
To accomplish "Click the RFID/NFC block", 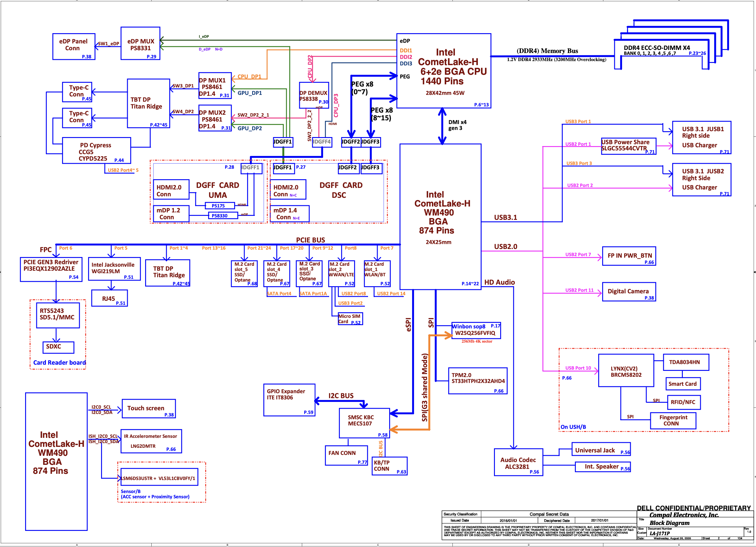I will [684, 402].
